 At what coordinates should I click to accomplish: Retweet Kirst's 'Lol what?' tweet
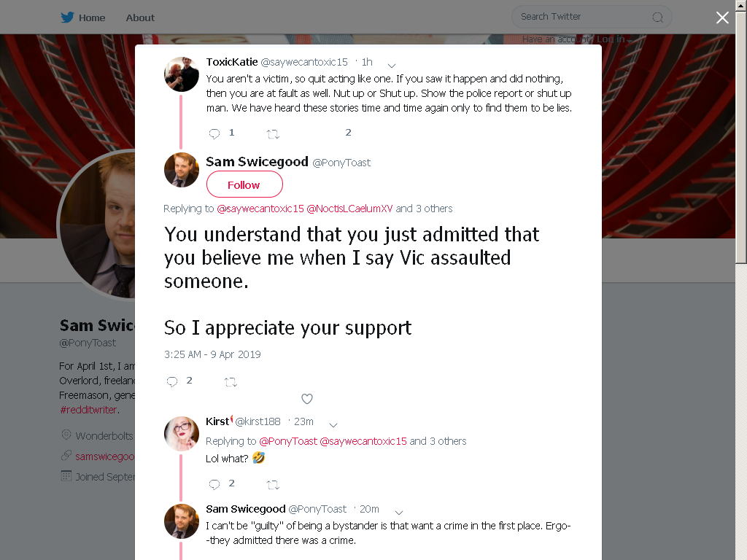(x=273, y=485)
